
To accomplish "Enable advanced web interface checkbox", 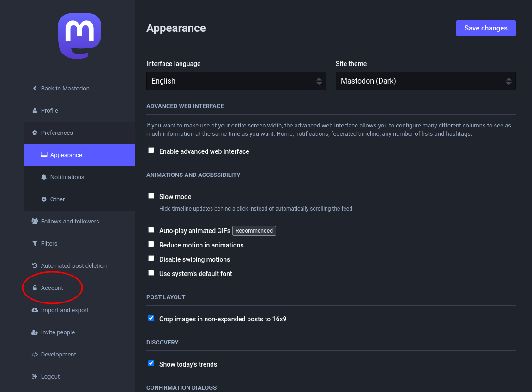I will (x=151, y=151).
